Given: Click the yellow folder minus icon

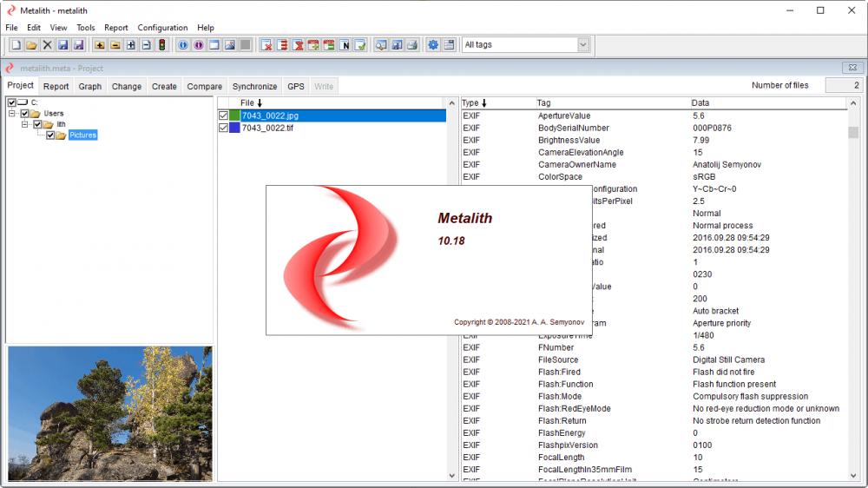Looking at the screenshot, I should point(115,45).
